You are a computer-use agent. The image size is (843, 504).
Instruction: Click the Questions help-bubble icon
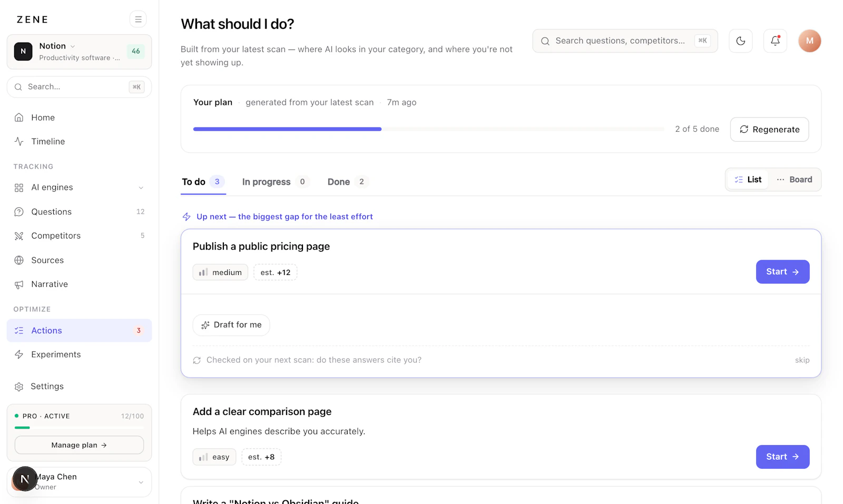19,212
